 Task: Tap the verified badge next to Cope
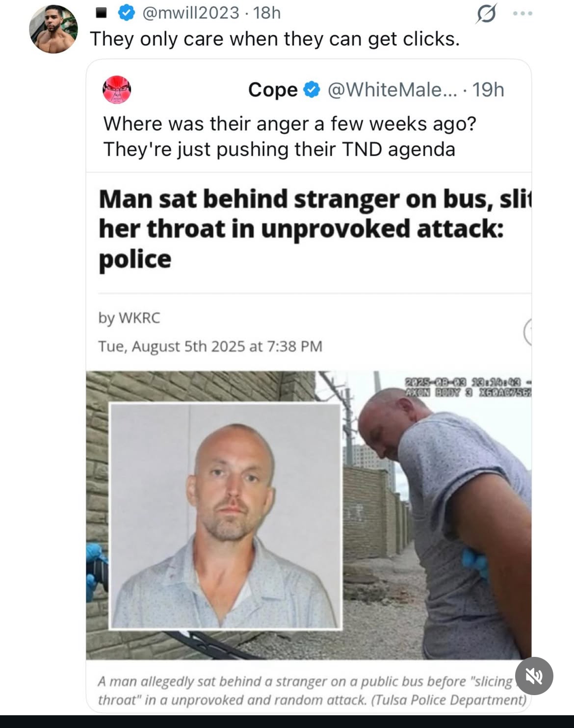click(313, 90)
